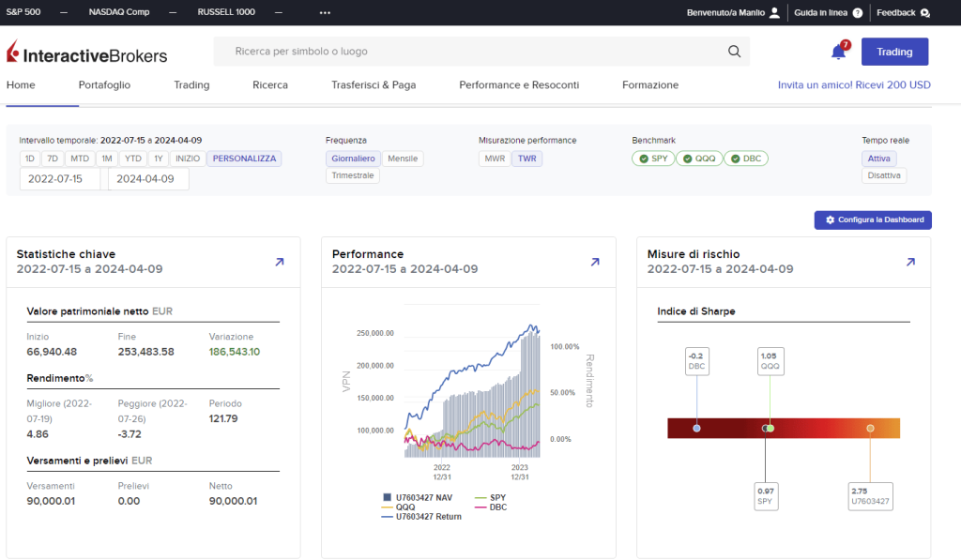The image size is (961, 560).
Task: Click the end date field 2024-04-09
Action: (148, 179)
